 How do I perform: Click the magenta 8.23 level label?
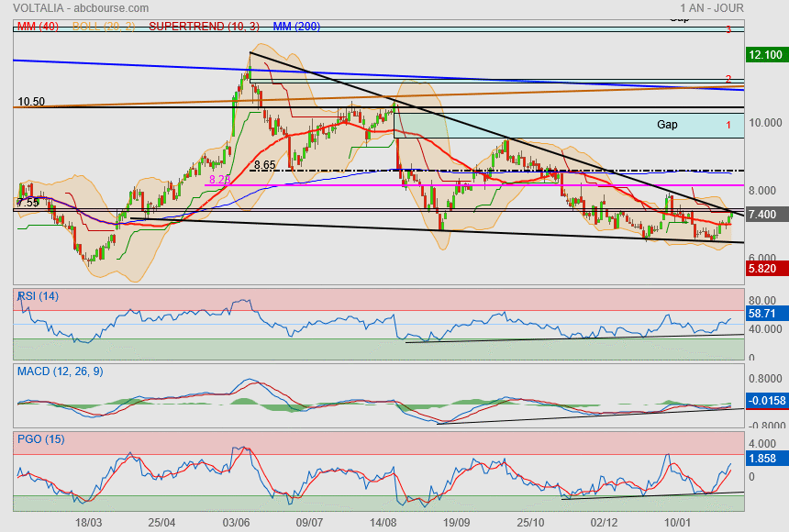219,179
